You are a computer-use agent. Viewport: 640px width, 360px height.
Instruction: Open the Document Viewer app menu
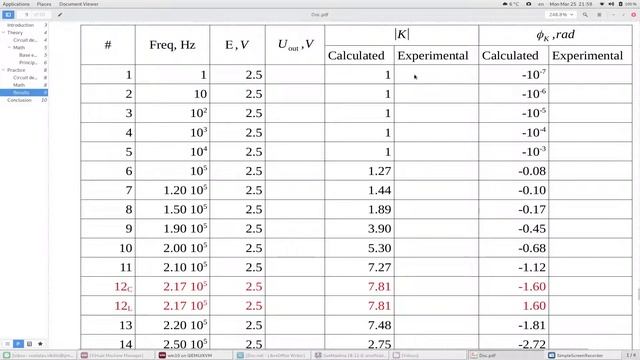[x=78, y=4]
